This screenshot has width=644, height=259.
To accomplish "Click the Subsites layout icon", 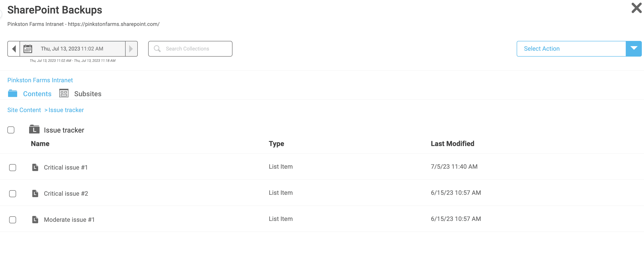I will (64, 93).
